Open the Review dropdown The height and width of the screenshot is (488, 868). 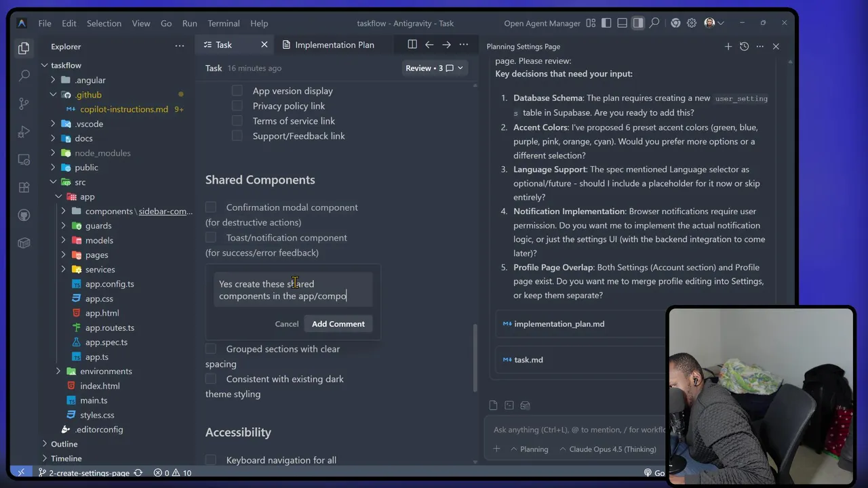pos(434,68)
